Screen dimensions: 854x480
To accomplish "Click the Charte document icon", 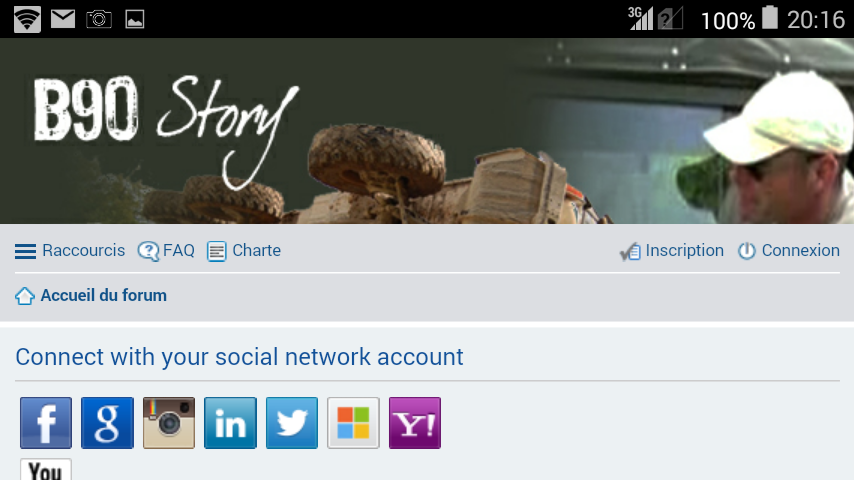I will click(216, 252).
